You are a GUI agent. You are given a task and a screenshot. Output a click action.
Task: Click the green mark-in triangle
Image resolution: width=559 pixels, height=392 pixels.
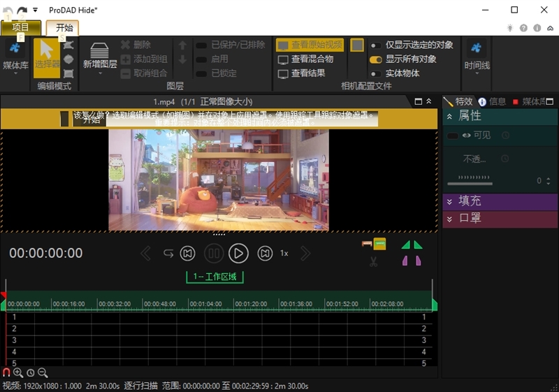[406, 245]
